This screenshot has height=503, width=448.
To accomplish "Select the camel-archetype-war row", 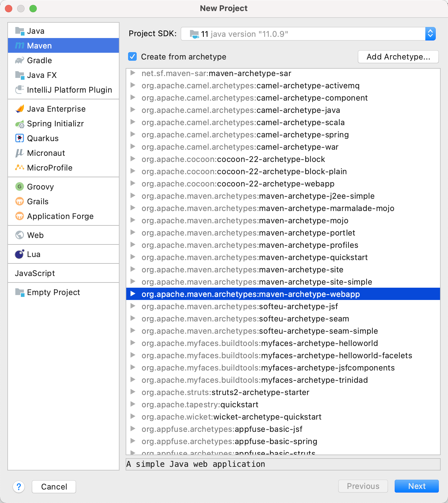I will tap(283, 147).
